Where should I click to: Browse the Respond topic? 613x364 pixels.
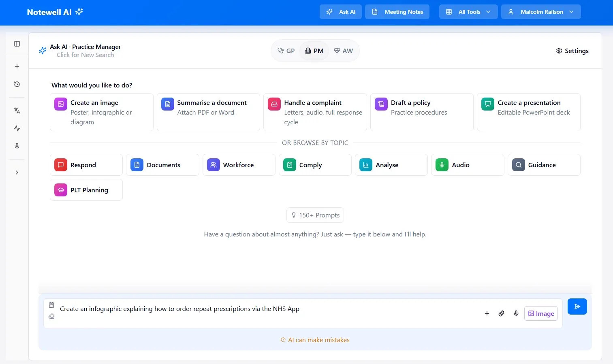click(86, 165)
